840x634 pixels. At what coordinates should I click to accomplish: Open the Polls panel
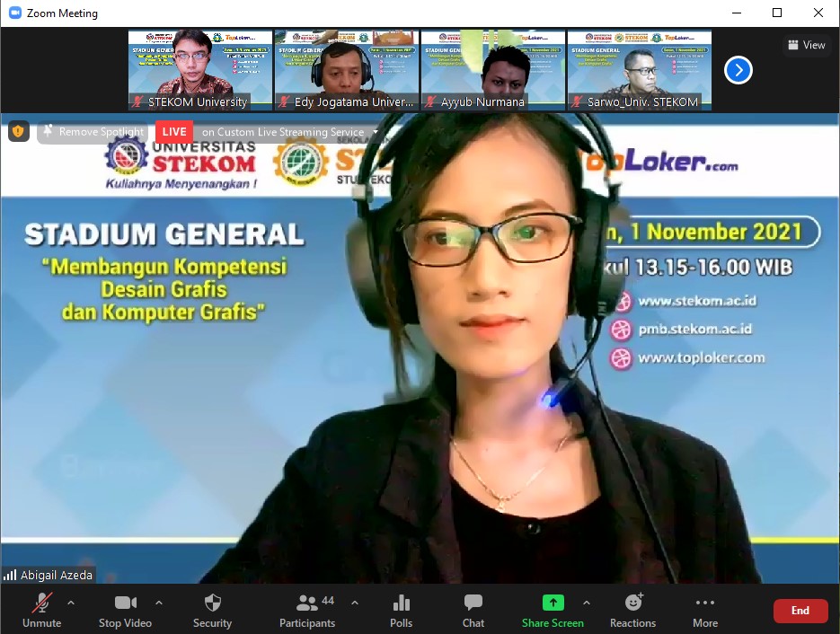coord(402,611)
